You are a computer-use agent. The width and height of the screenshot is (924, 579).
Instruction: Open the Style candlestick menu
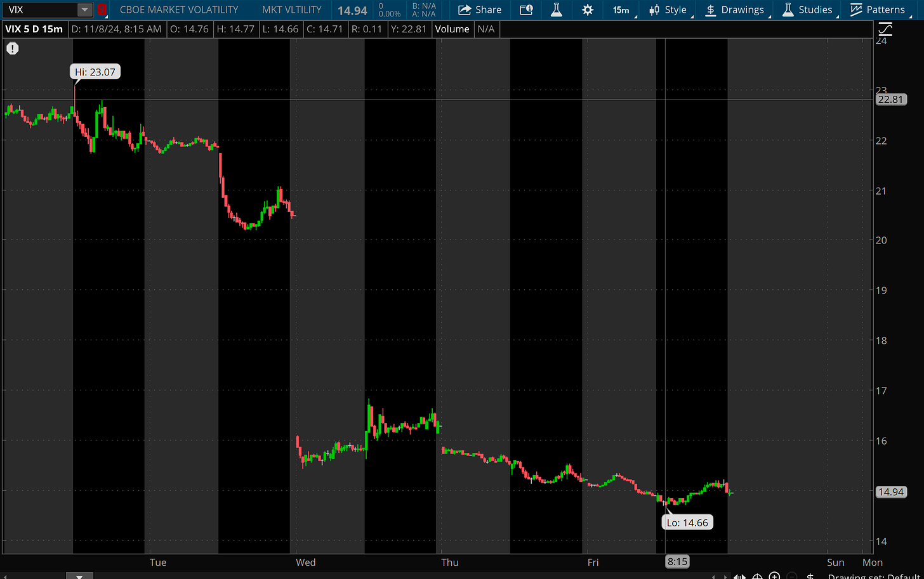(x=668, y=10)
